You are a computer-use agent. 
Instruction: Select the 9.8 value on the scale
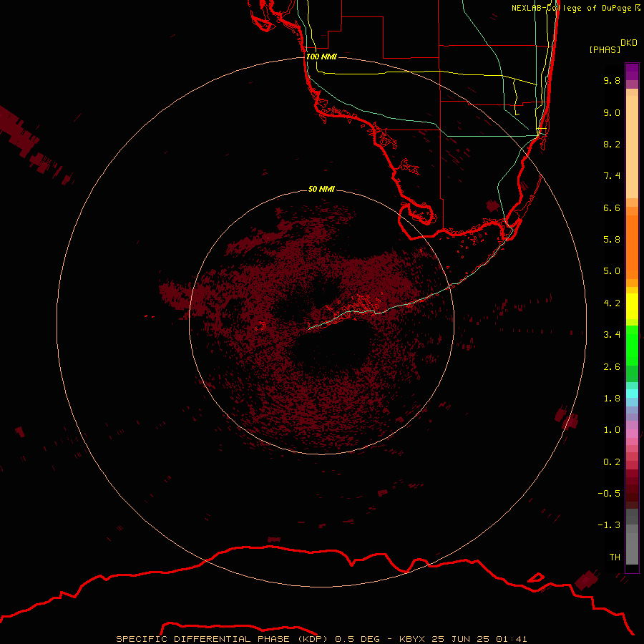(612, 80)
